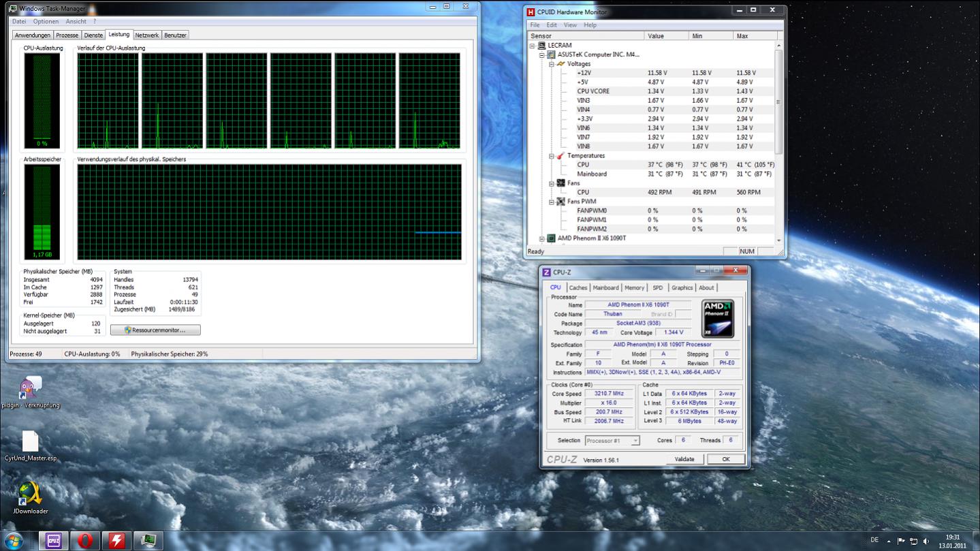980x551 pixels.
Task: Click the Task-Manager title bar icon
Action: [13, 8]
